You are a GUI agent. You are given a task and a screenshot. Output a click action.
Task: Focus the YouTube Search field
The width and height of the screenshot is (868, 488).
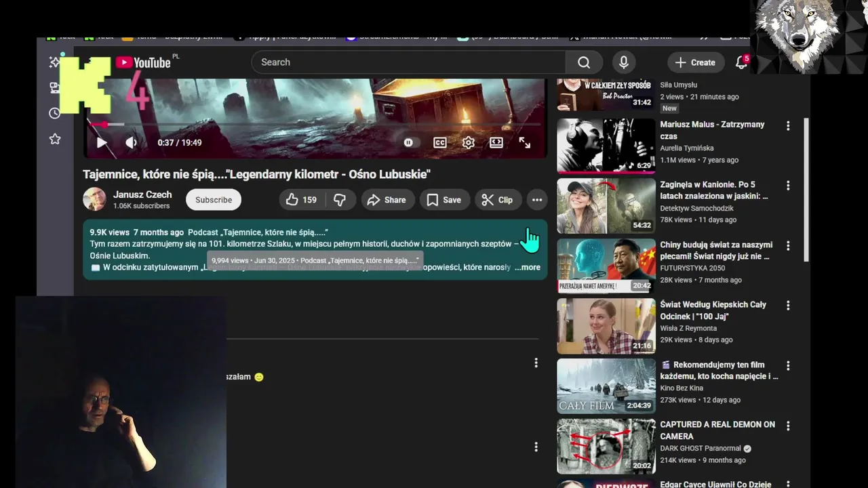[x=409, y=62]
